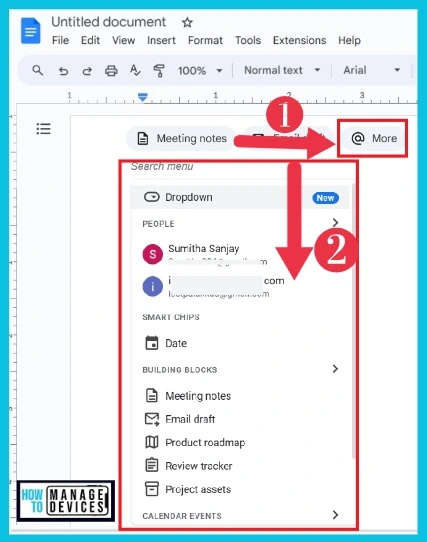Show the document outline
Image resolution: width=427 pixels, height=542 pixels.
[44, 129]
